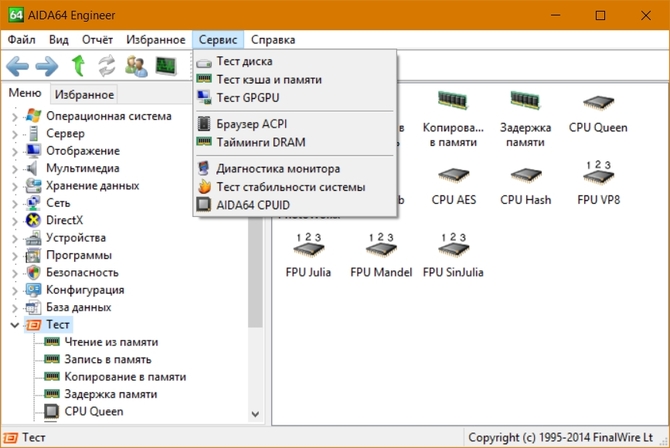Select Копирование в памяти tree item
The width and height of the screenshot is (670, 448).
tap(125, 377)
